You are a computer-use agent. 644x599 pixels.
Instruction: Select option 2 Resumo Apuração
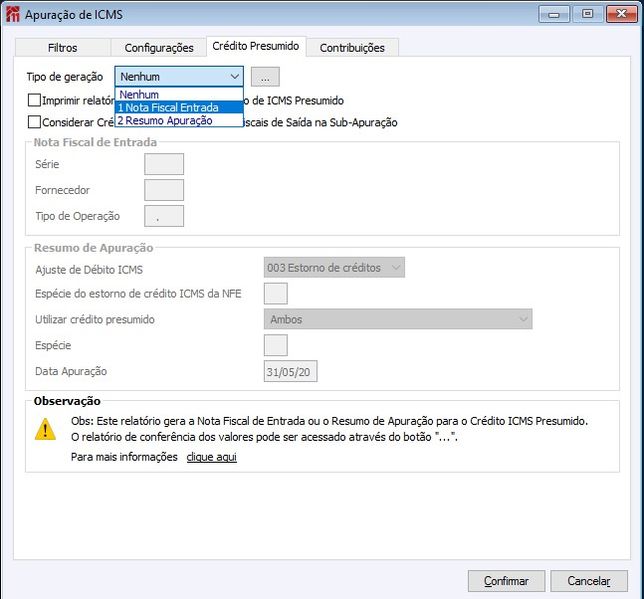tap(179, 120)
